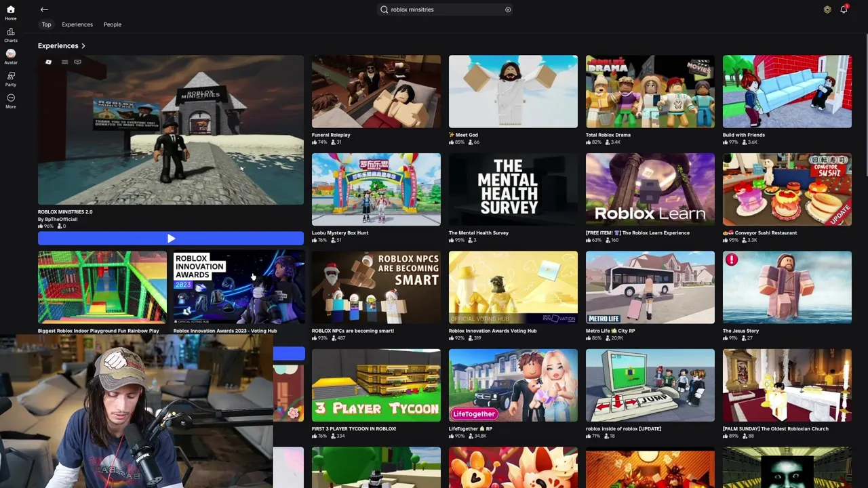Viewport: 868px width, 488px height.
Task: Click the chat icon in the preview video
Action: (x=78, y=62)
